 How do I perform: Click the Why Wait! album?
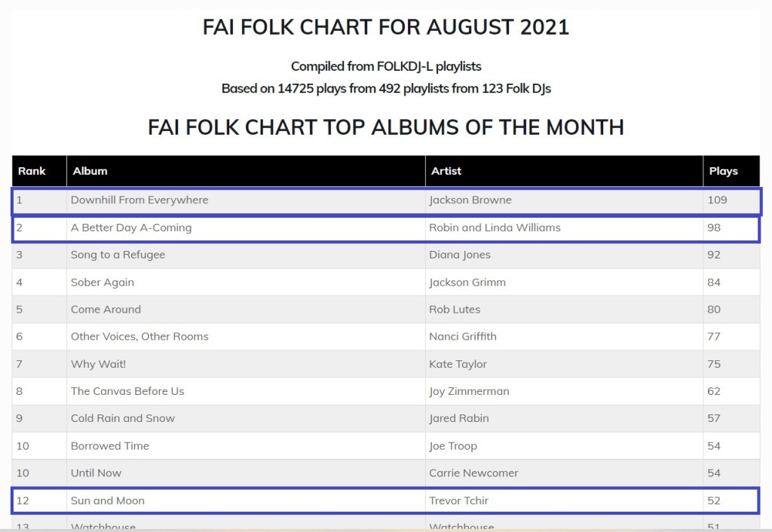click(98, 364)
